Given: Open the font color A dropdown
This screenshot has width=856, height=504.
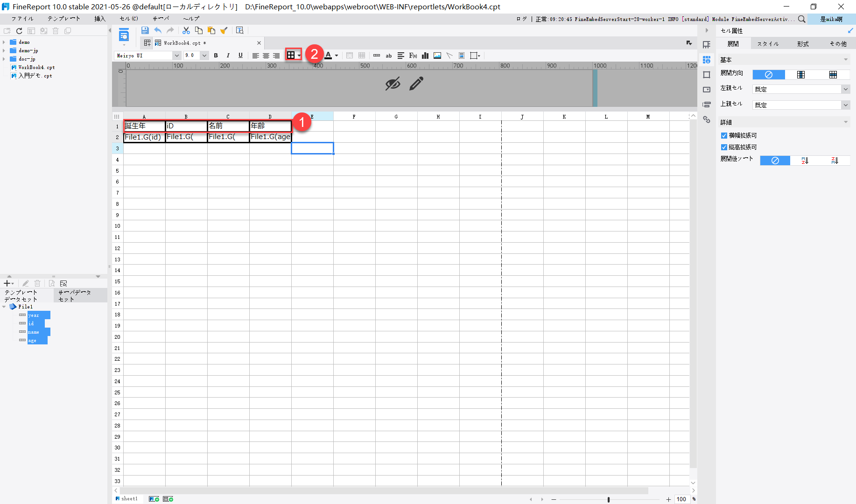Looking at the screenshot, I should (x=337, y=56).
